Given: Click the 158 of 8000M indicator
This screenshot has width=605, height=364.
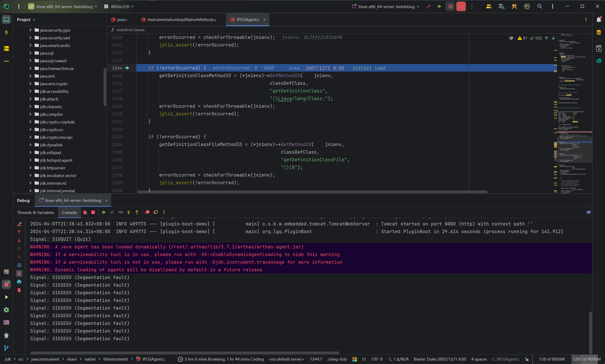Looking at the screenshot, I should click(x=551, y=359).
